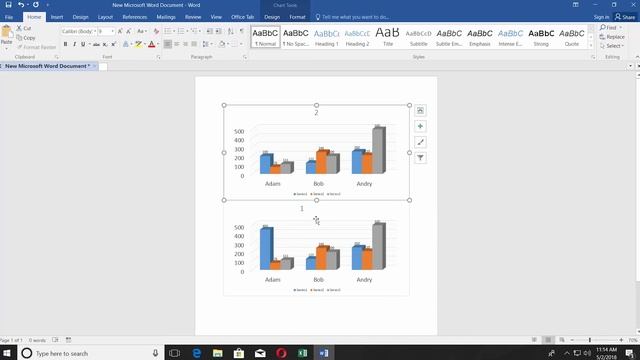Open the Line Spacing dropdown

[x=207, y=44]
